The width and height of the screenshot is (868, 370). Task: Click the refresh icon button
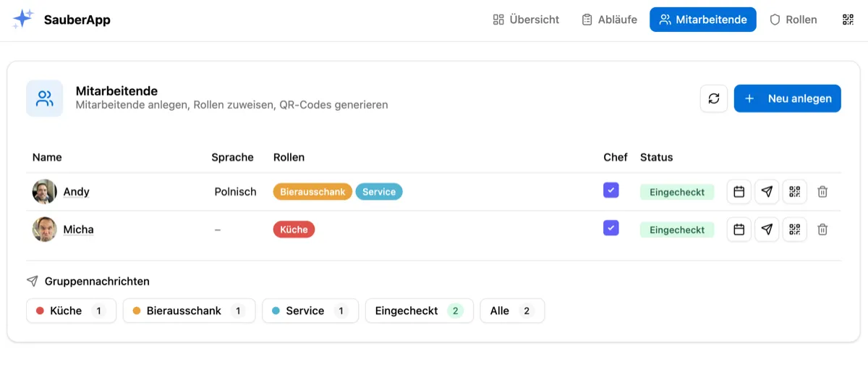coord(713,98)
